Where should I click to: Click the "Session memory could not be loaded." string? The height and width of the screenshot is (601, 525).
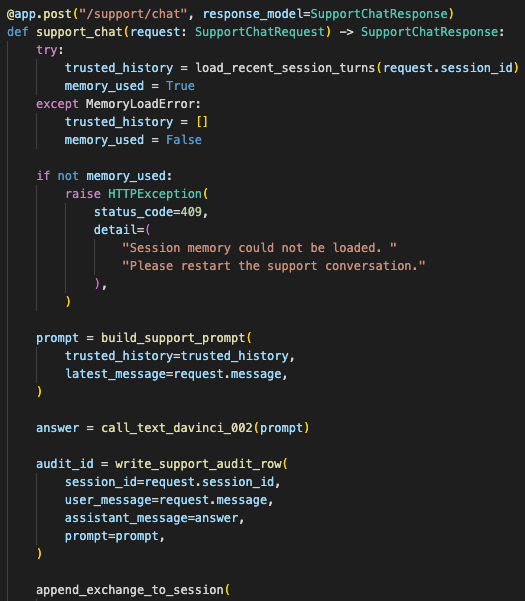(x=259, y=248)
